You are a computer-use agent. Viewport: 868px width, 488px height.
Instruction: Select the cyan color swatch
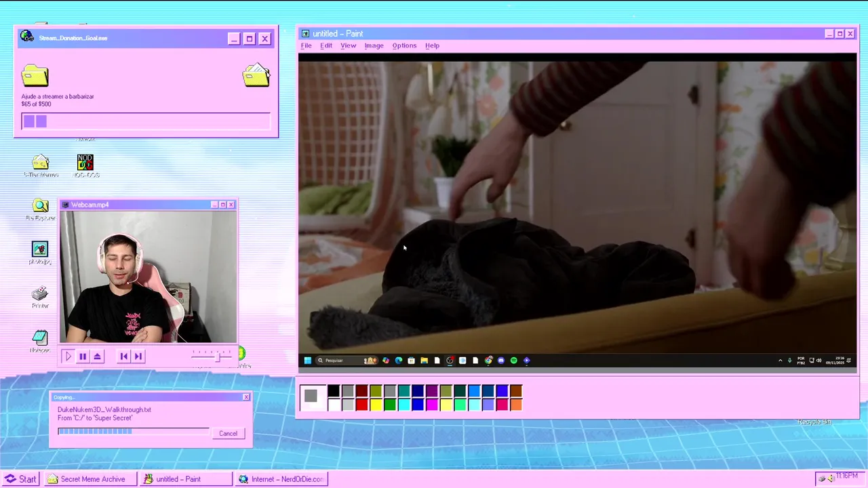click(x=404, y=405)
